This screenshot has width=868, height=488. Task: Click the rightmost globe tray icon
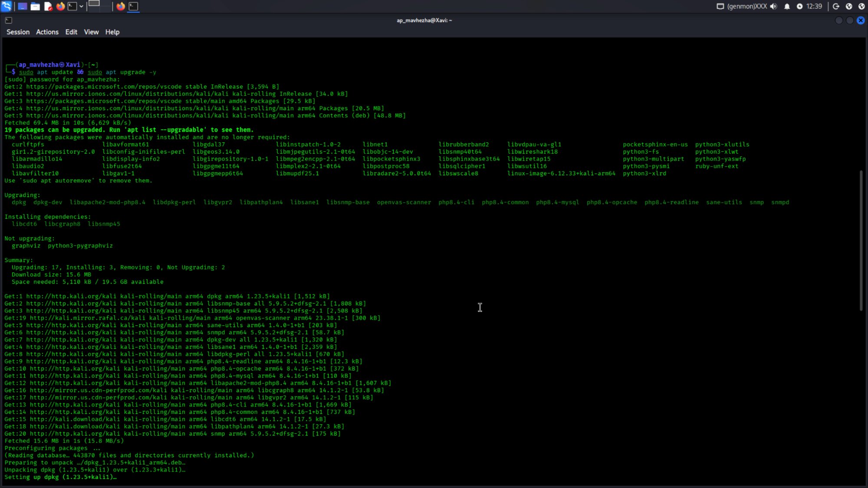861,6
